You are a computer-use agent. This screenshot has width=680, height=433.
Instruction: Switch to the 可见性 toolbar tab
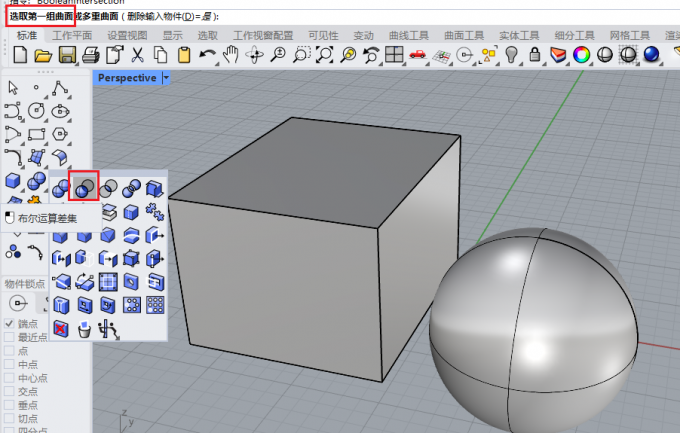click(323, 35)
